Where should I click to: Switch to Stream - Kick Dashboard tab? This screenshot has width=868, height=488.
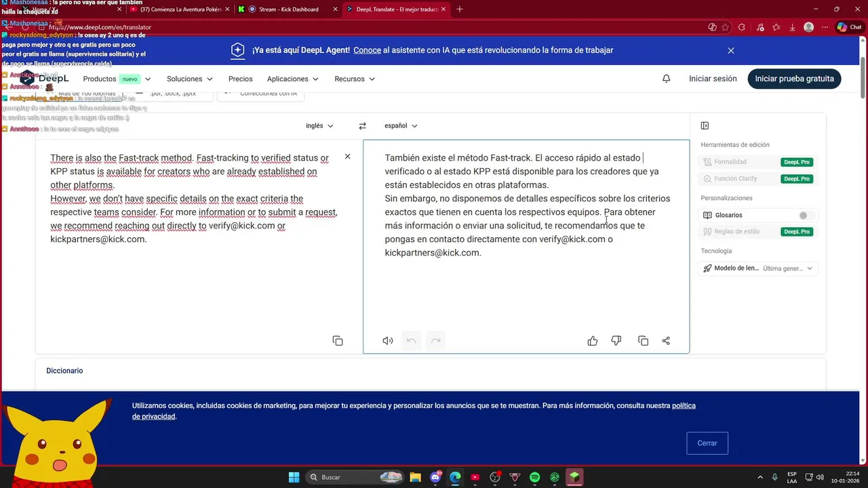[x=288, y=9]
